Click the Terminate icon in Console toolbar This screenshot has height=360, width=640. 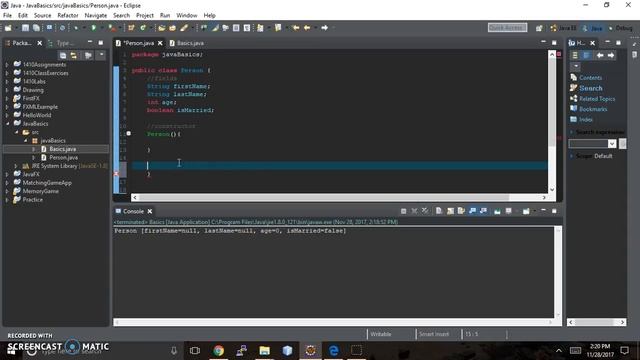click(x=403, y=211)
